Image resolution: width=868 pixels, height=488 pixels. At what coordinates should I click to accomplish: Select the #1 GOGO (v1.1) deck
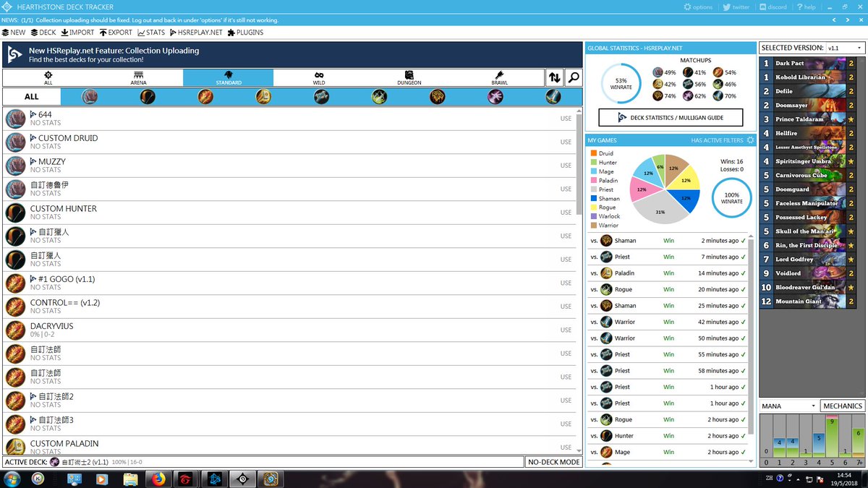(x=289, y=283)
